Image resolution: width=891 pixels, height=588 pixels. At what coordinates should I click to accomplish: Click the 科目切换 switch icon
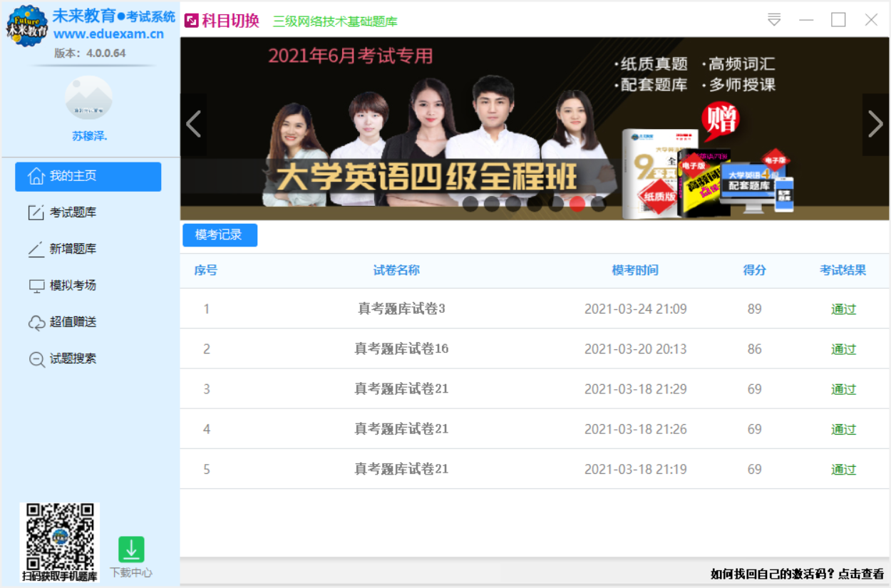pos(190,21)
